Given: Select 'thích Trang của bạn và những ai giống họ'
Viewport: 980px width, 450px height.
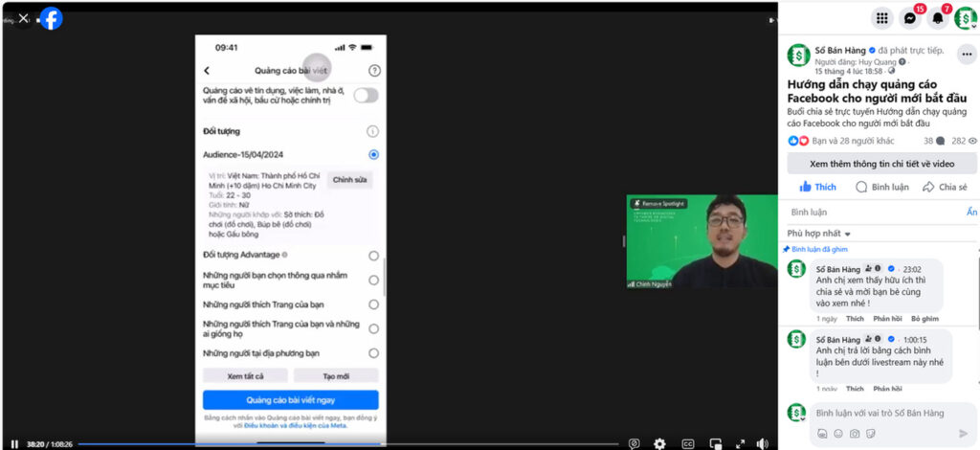Looking at the screenshot, I should click(x=374, y=328).
